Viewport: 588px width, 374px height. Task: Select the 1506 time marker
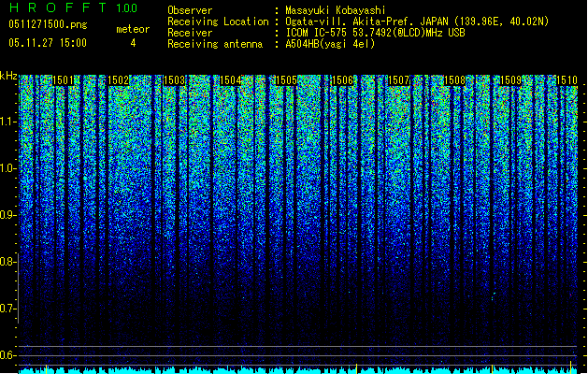[x=342, y=80]
